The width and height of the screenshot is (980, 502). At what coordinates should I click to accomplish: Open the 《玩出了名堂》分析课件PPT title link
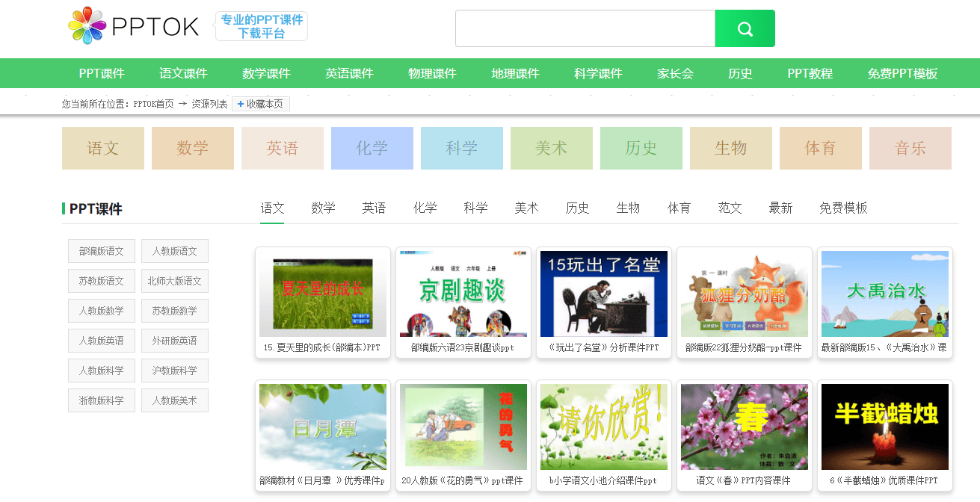[603, 347]
